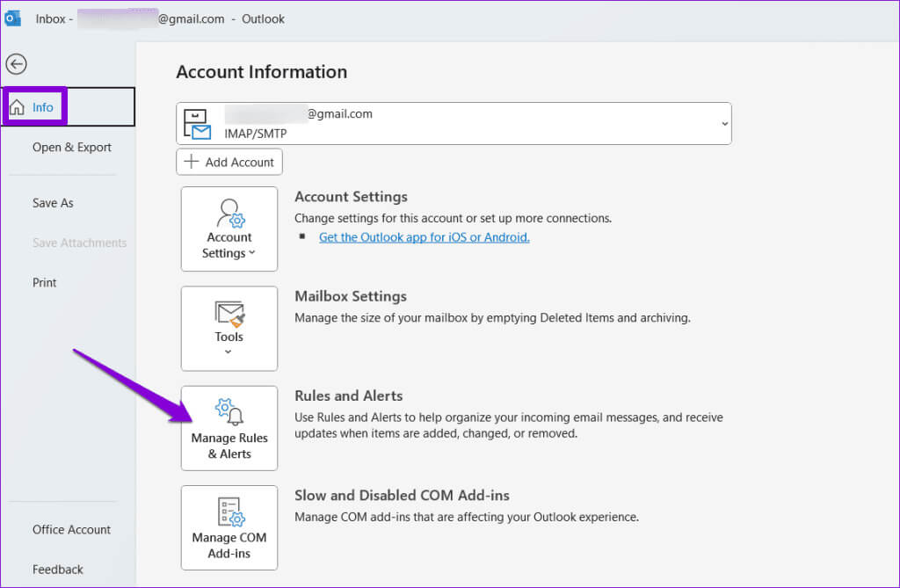Open Office Account settings
This screenshot has width=900, height=588.
click(x=72, y=529)
